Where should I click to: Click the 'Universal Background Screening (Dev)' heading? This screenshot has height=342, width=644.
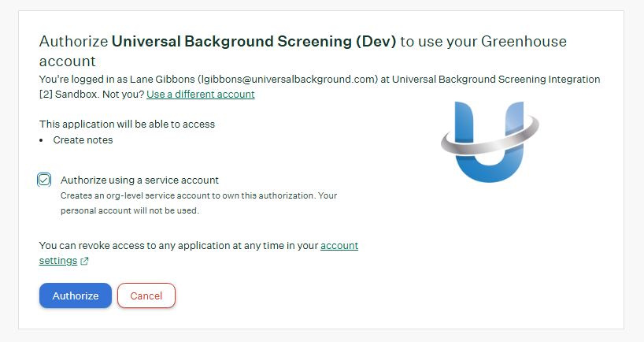(254, 42)
